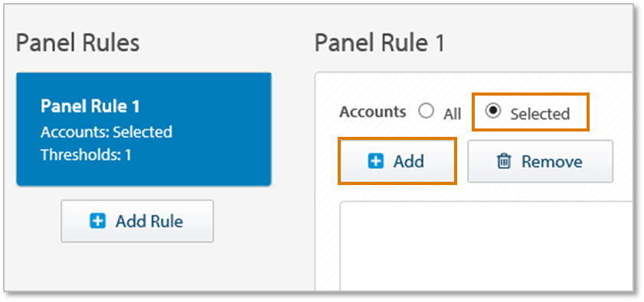
Task: Choose the Selected accounts radio button
Action: (x=493, y=111)
